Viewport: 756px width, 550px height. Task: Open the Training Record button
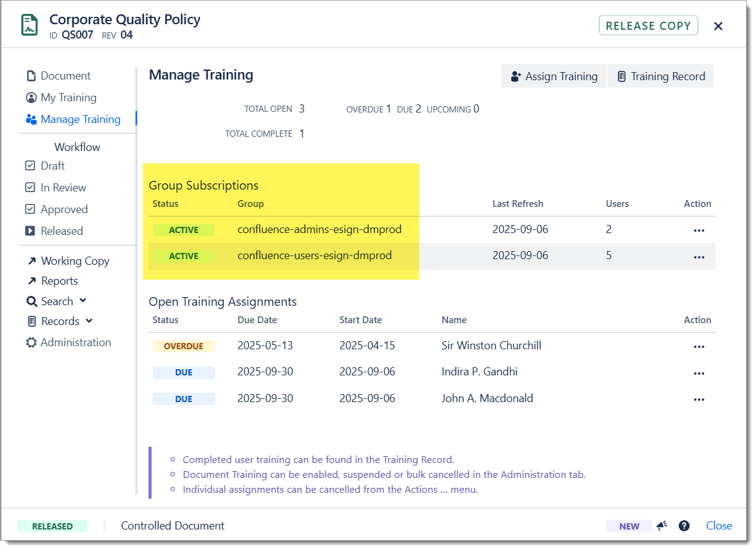click(x=660, y=76)
